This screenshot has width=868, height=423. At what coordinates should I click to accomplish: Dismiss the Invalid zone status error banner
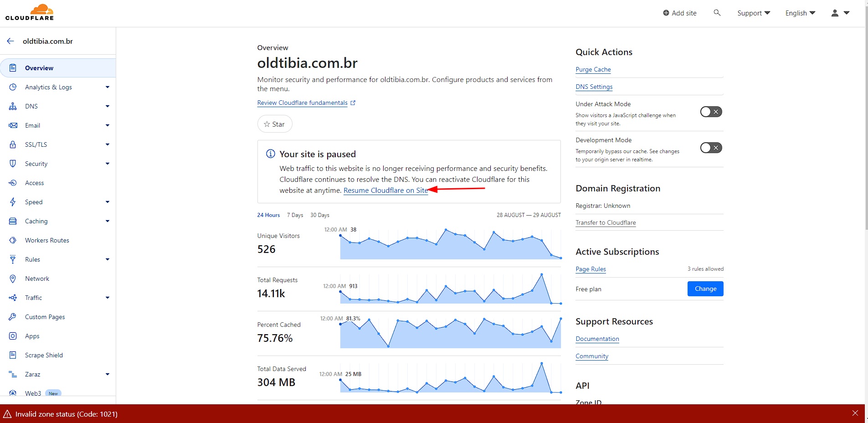855,413
